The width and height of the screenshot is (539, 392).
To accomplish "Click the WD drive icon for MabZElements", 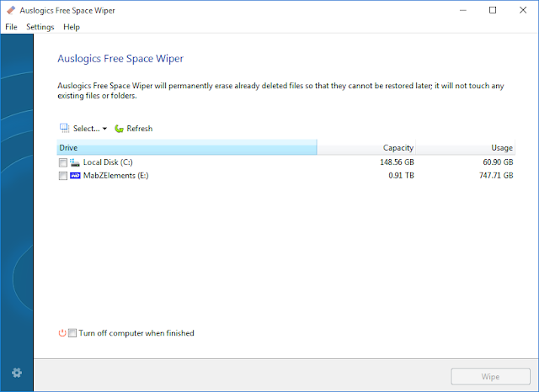I will (75, 176).
